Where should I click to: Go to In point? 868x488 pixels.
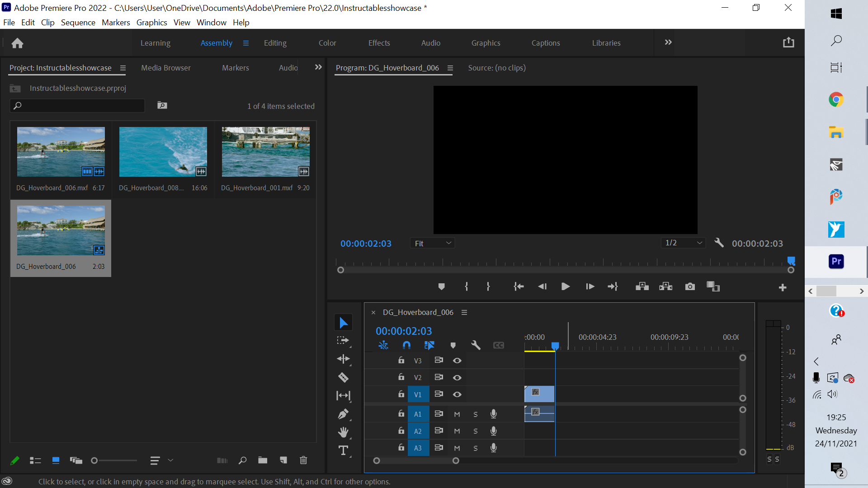point(519,286)
